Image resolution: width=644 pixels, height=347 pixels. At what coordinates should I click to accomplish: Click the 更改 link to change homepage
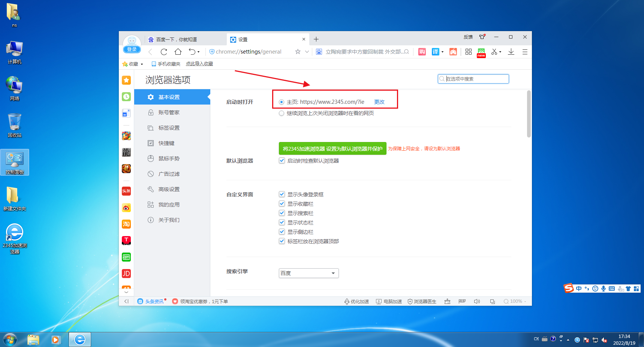pos(379,102)
